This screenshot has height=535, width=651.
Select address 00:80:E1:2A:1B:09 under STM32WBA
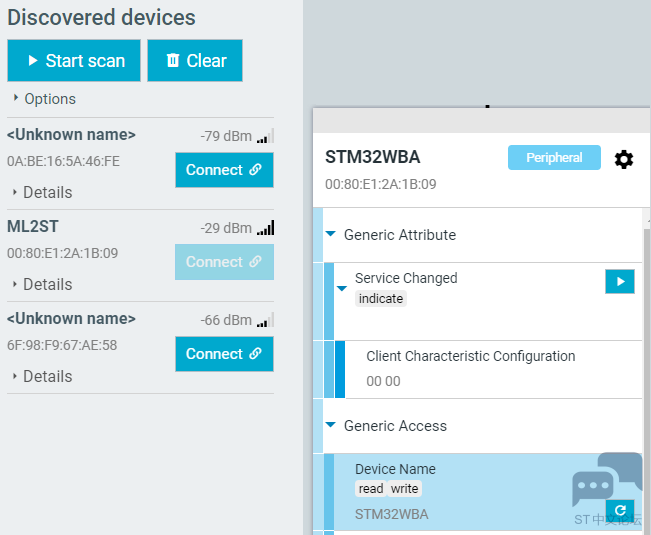pos(381,184)
